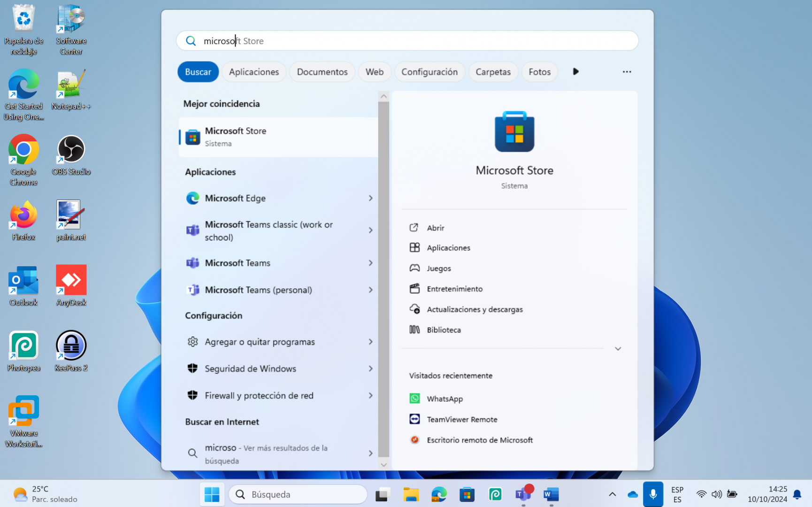The width and height of the screenshot is (812, 507).
Task: Expand more Microsoft Store actions chevron
Action: pos(618,349)
